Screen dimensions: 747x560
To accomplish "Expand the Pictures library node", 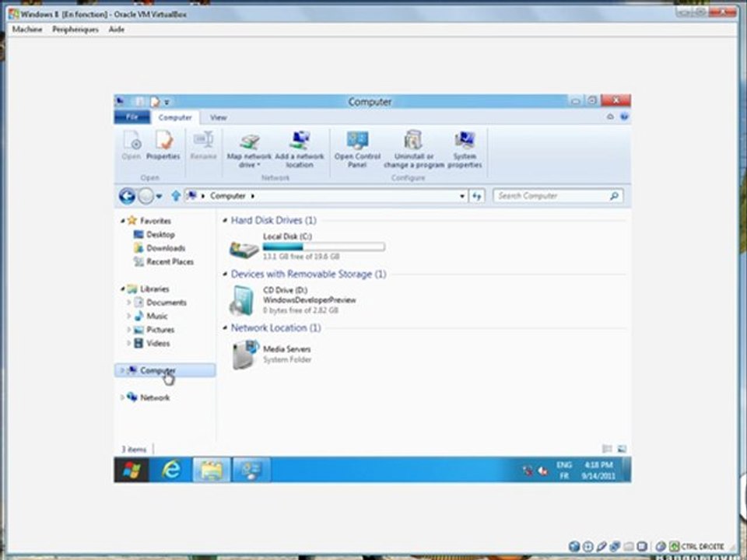I will 128,330.
